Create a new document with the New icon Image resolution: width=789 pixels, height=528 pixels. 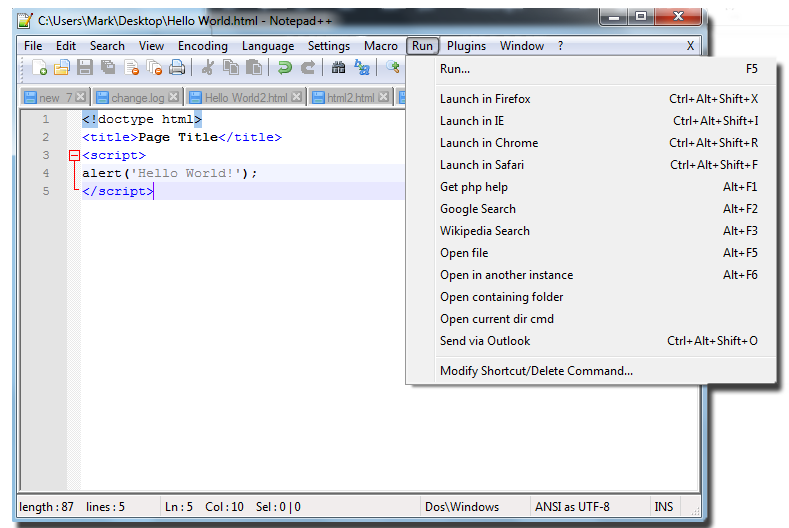tap(39, 67)
